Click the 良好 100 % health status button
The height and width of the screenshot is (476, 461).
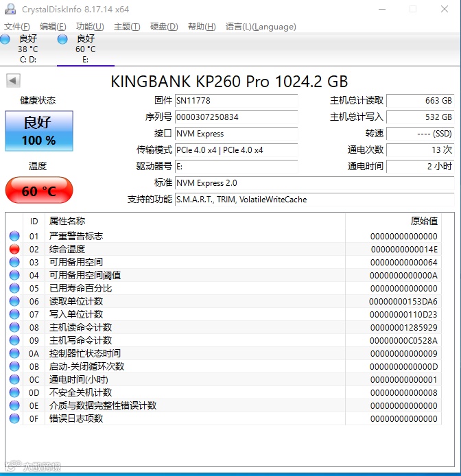pos(39,131)
